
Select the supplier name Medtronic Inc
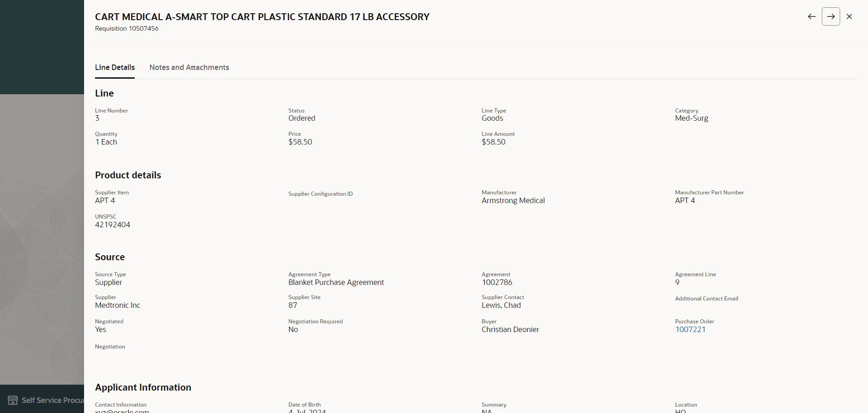click(117, 305)
